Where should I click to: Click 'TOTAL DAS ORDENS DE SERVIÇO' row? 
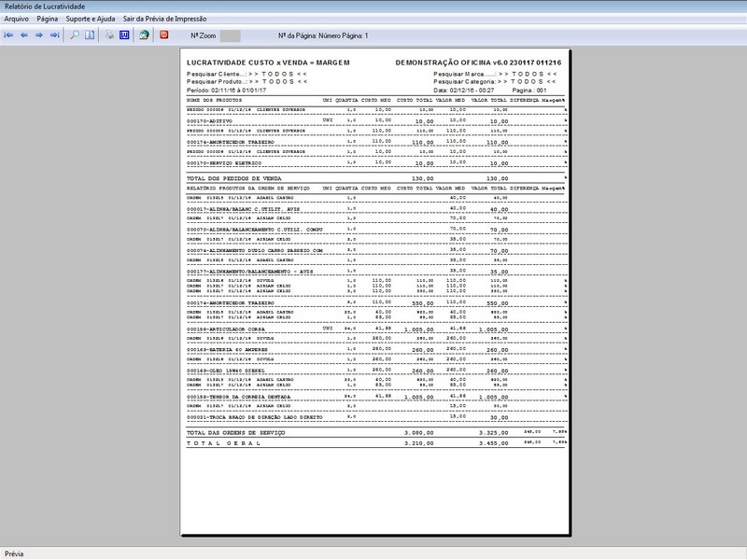click(376, 433)
